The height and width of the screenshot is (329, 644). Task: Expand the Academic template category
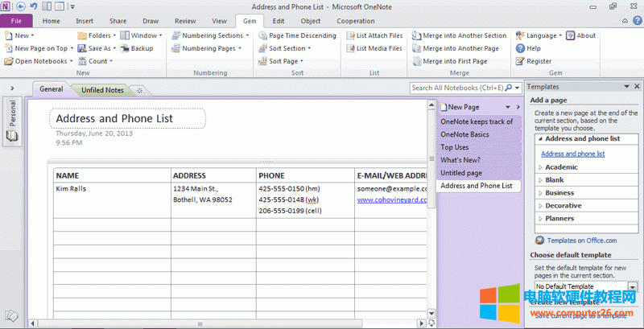click(x=561, y=167)
